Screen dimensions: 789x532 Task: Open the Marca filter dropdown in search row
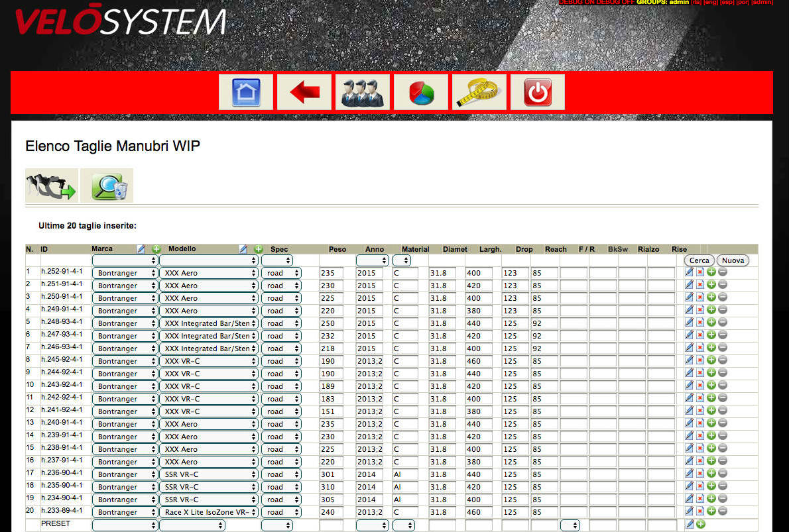[125, 260]
